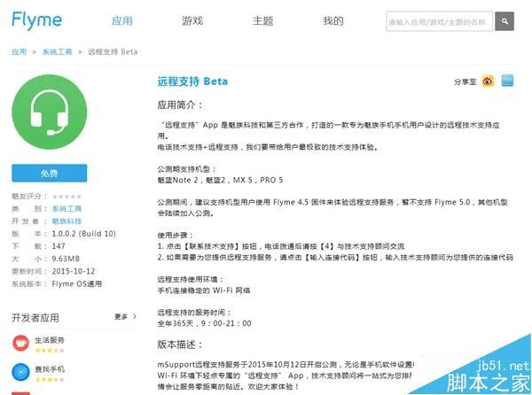Click the 魅友评分 star rating
This screenshot has height=395, width=532.
point(66,197)
